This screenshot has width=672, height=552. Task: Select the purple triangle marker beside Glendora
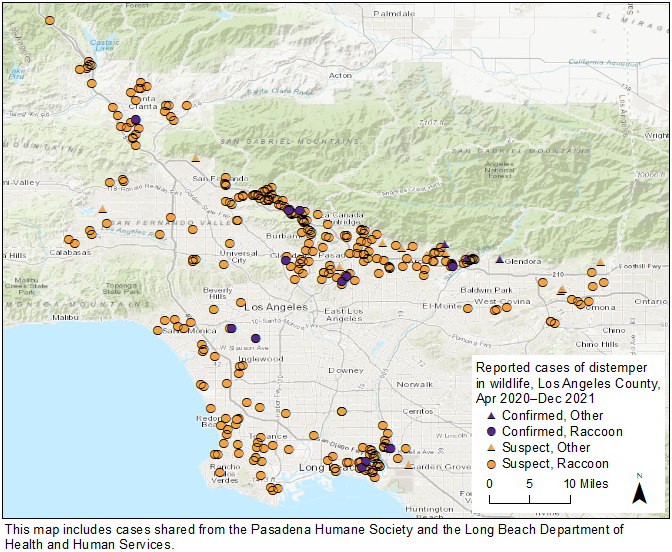499,260
